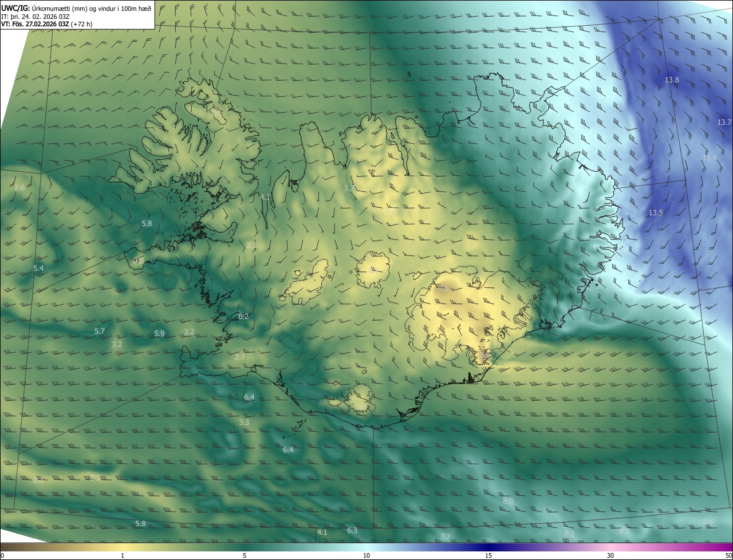Select the 7.7 value label

(x=445, y=537)
